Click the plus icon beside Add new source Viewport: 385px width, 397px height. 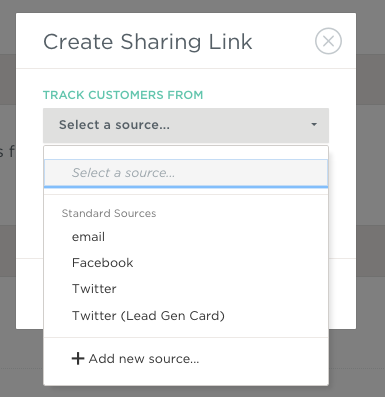click(78, 359)
